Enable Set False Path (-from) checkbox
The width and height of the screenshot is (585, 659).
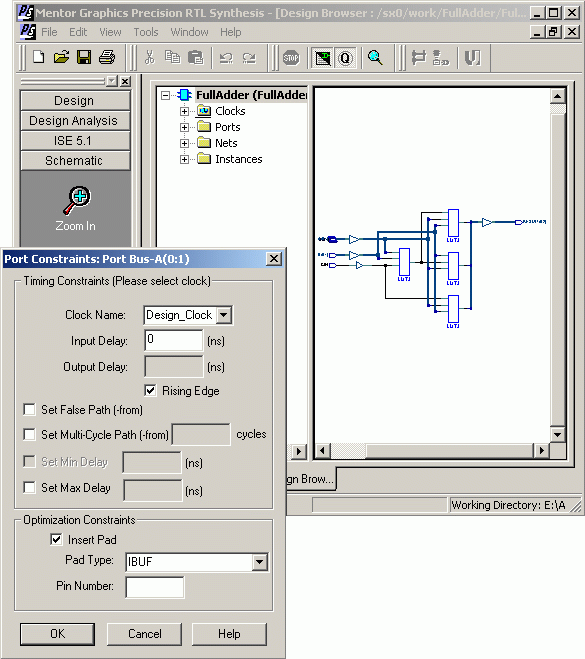[29, 409]
